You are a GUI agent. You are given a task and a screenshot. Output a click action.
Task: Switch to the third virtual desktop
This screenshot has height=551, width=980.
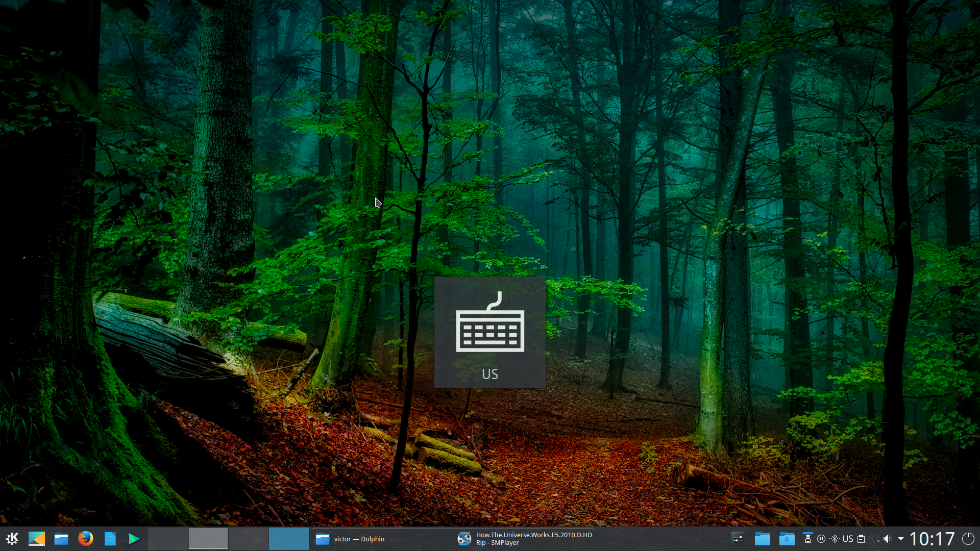coord(248,539)
